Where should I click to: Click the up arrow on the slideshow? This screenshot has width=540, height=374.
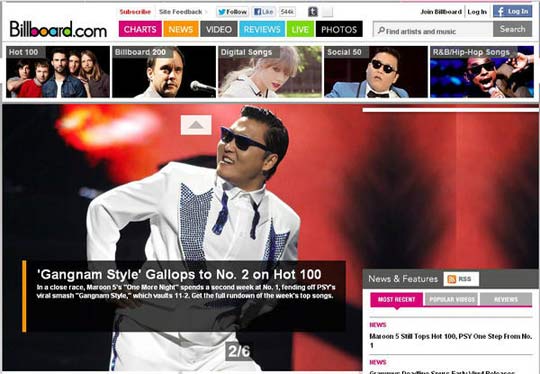tap(196, 125)
